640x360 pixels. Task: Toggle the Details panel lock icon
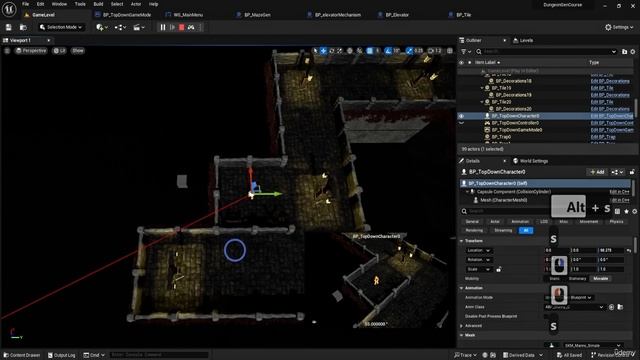[x=632, y=172]
